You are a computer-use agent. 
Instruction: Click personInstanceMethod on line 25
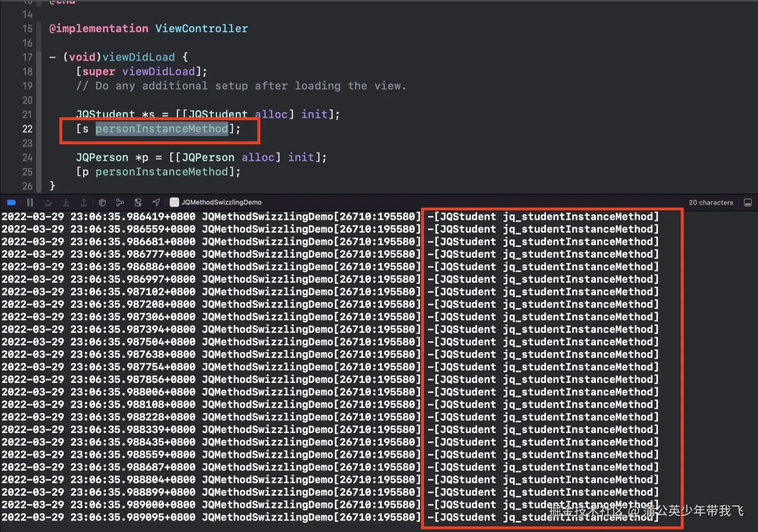(162, 172)
